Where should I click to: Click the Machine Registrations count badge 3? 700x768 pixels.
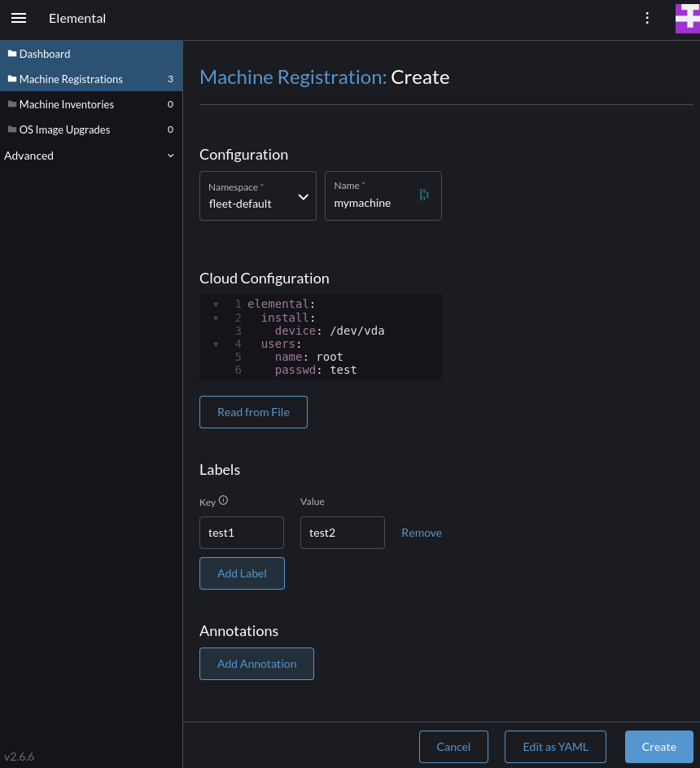(170, 79)
